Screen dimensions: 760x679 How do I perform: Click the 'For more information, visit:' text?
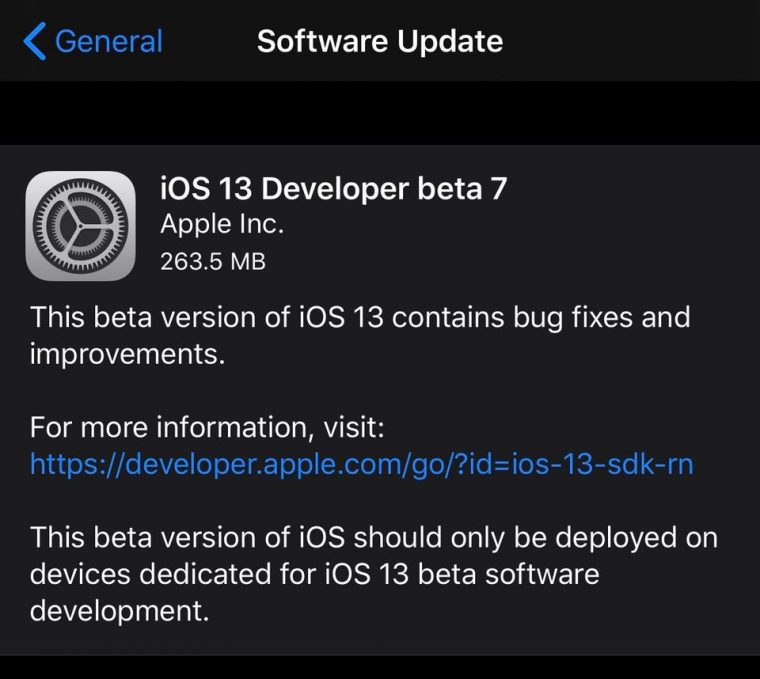point(207,427)
